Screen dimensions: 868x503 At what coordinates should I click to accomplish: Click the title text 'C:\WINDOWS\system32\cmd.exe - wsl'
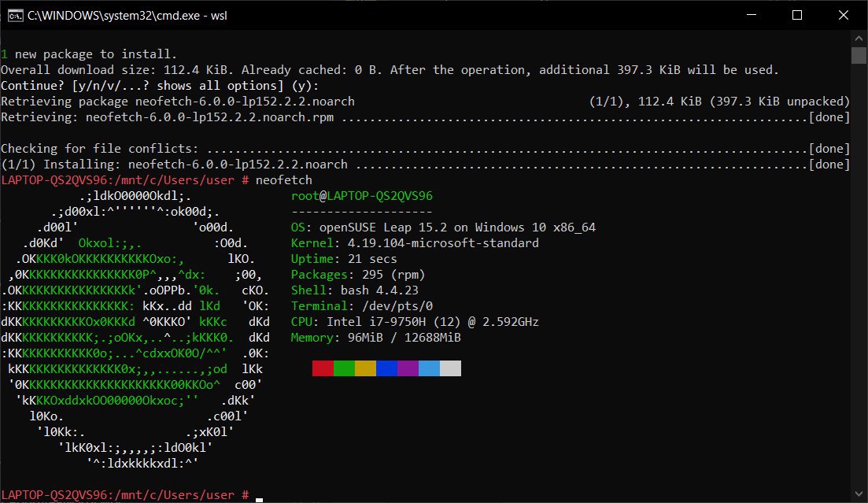point(127,16)
